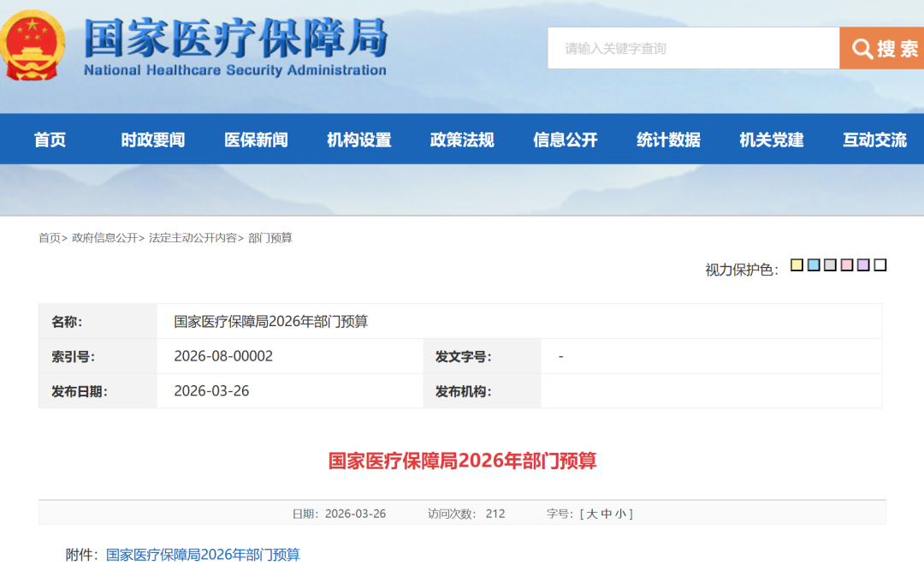Image resolution: width=924 pixels, height=571 pixels.
Task: Open the 互动交流 navigation menu
Action: [x=873, y=139]
